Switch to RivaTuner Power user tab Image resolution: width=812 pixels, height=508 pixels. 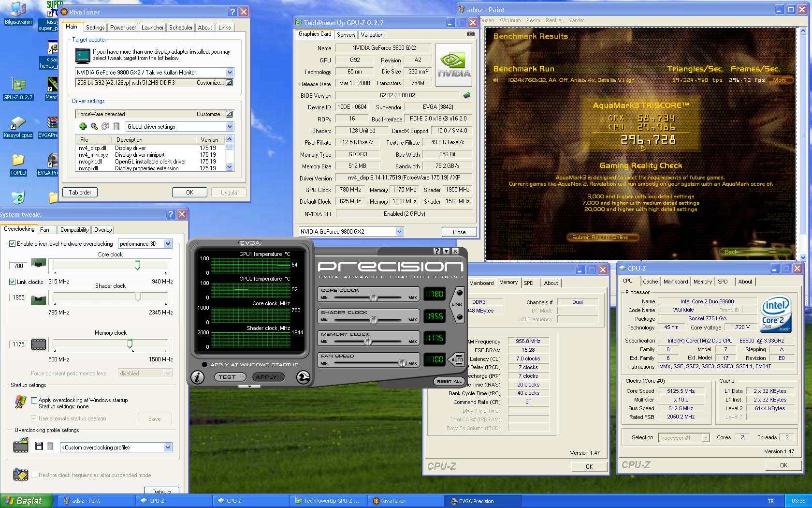pyautogui.click(x=123, y=28)
